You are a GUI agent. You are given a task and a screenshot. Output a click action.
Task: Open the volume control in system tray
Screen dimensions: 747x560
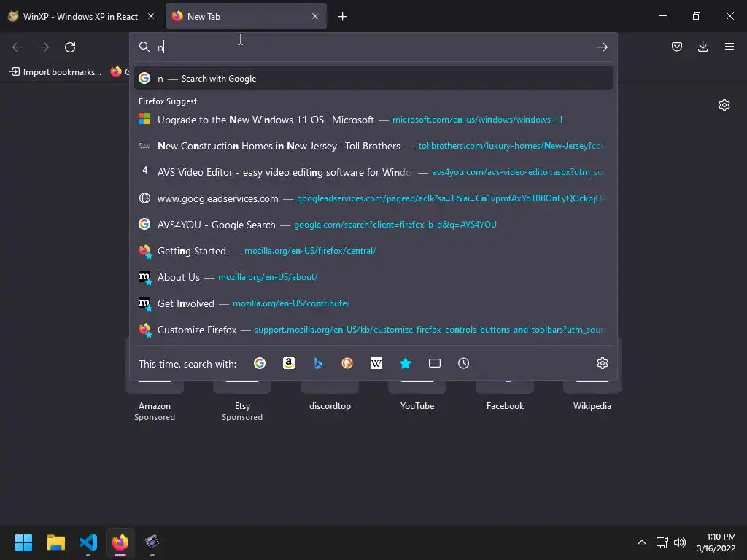(680, 542)
